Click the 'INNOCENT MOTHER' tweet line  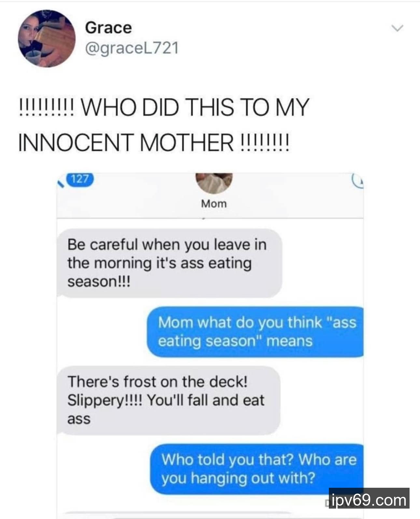[153, 142]
